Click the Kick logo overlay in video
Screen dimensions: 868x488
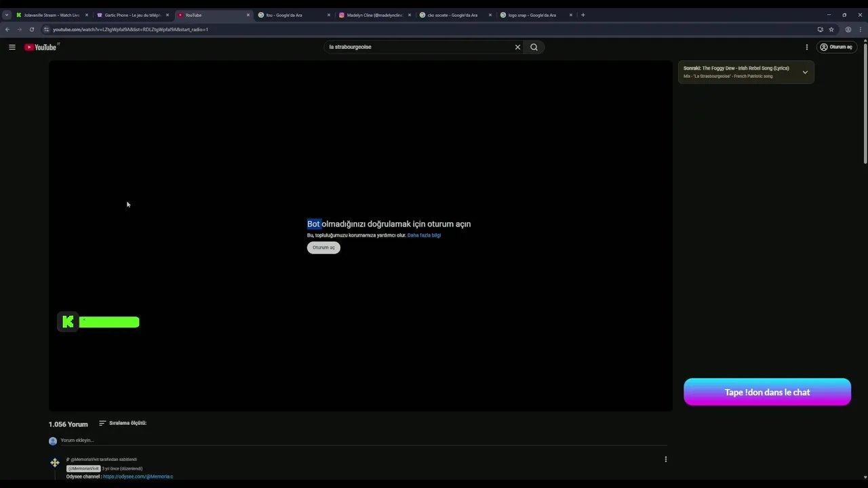68,322
